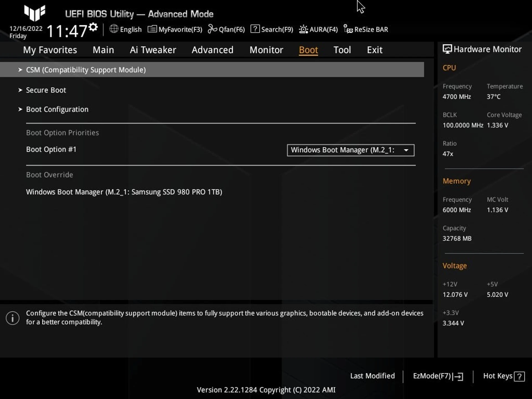
Task: Click the 11:47 clock time
Action: [67, 31]
